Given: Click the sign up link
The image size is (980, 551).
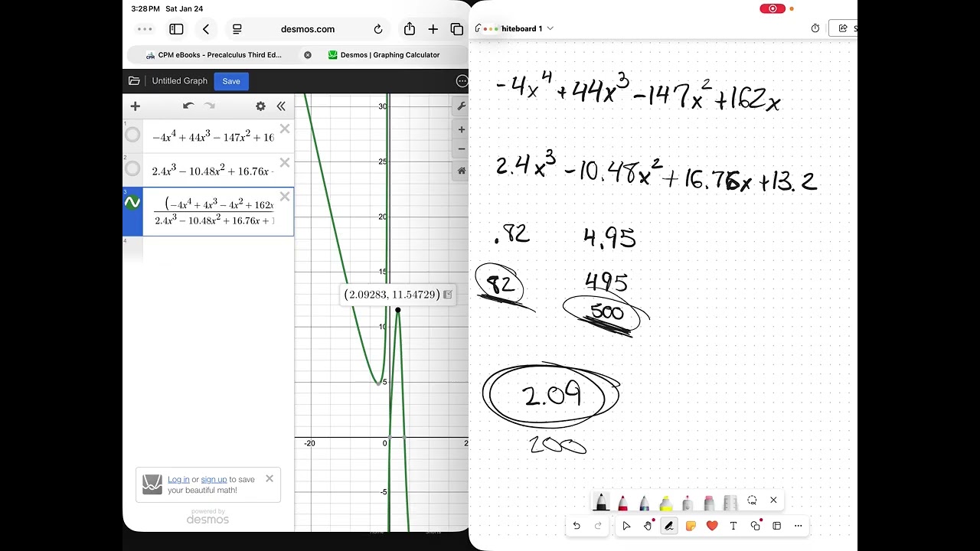Looking at the screenshot, I should [x=214, y=480].
